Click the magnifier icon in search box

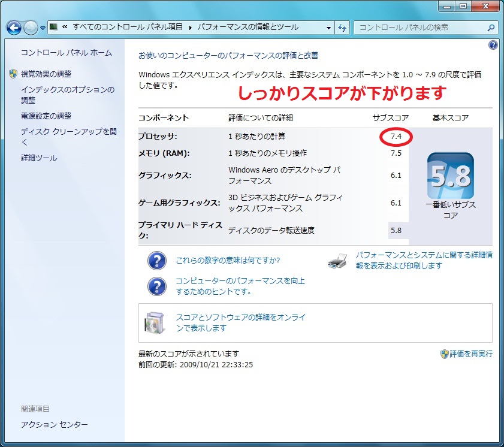[x=490, y=28]
